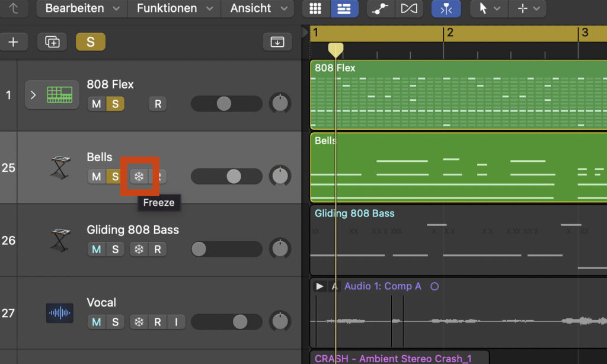Click track number 26

pos(8,241)
